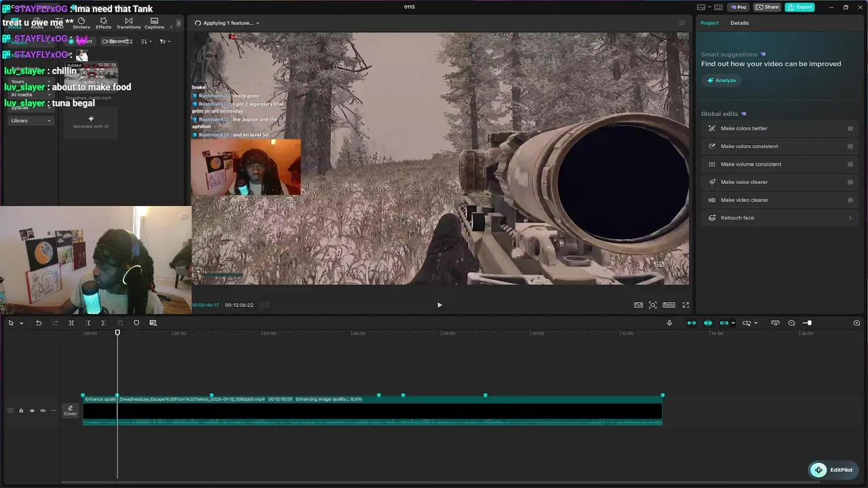The height and width of the screenshot is (488, 868).
Task: Click the Analyze button
Action: (722, 80)
